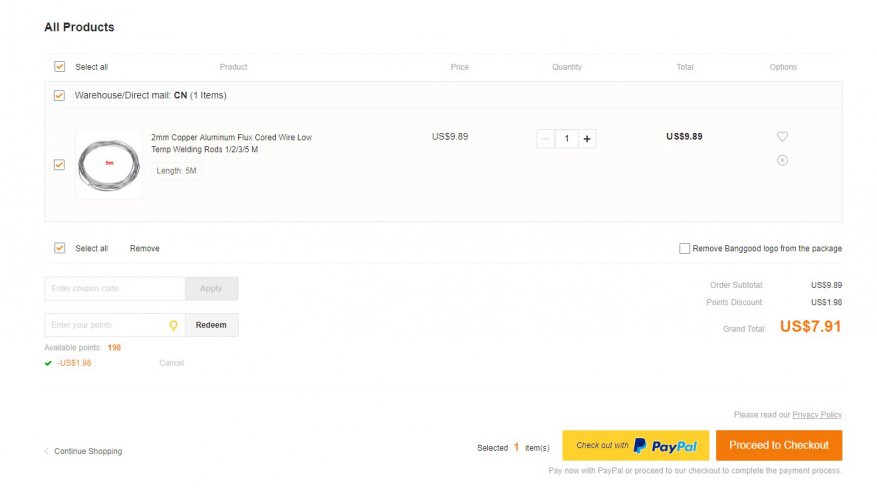This screenshot has width=877, height=488.
Task: Increase quantity with plus button
Action: (586, 139)
